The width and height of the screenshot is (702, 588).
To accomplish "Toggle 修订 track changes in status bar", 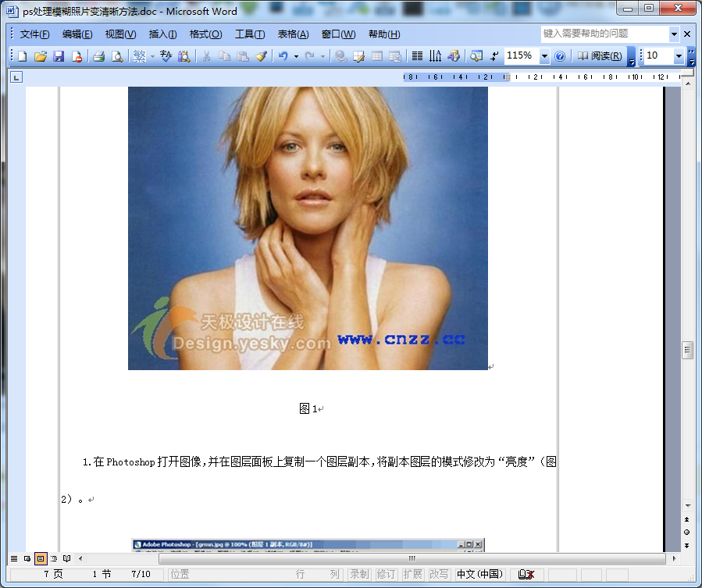I will [386, 574].
